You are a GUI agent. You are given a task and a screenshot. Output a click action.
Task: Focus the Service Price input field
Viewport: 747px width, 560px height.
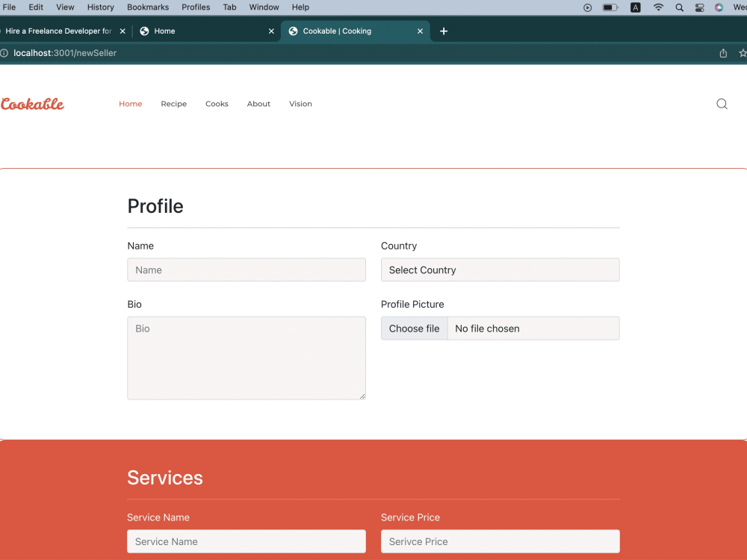(x=500, y=541)
